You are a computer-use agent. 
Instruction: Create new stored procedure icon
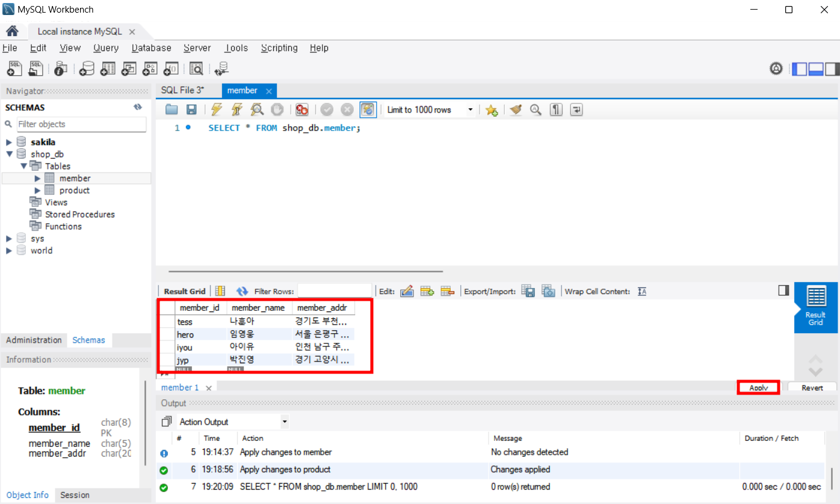pyautogui.click(x=150, y=69)
